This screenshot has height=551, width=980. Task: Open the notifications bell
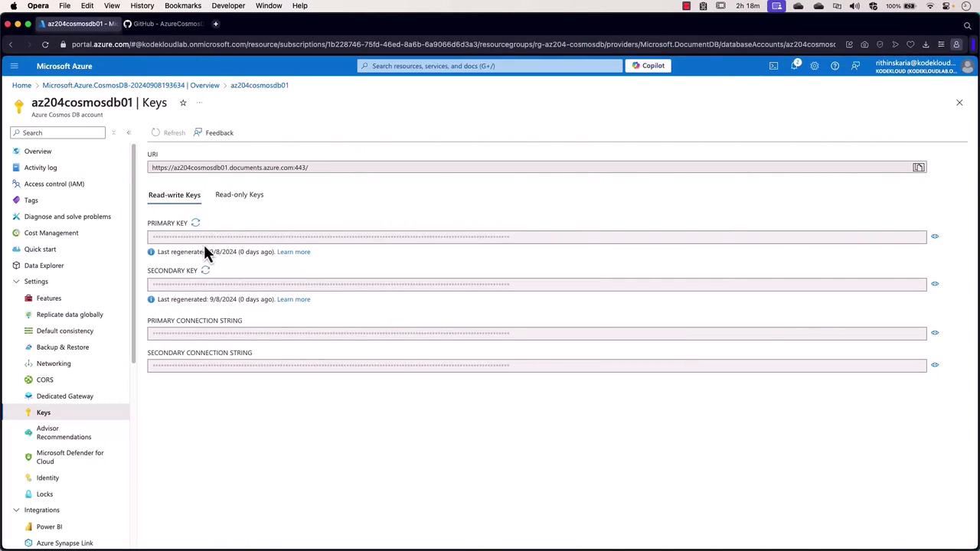[794, 66]
